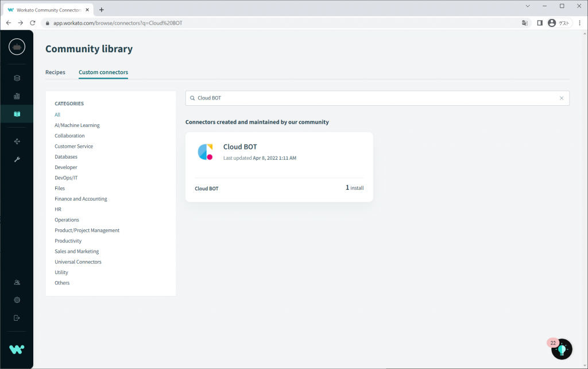588x369 pixels.
Task: Switch to the Recipes tab
Action: click(x=55, y=72)
